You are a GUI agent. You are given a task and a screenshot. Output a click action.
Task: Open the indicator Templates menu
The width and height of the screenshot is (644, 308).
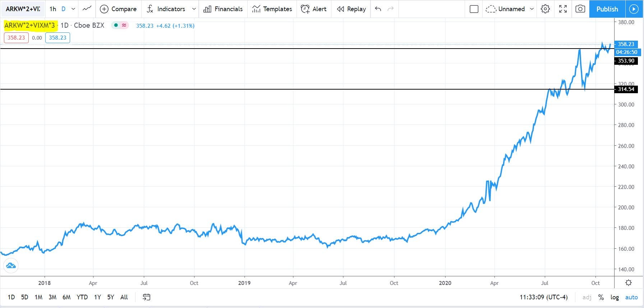click(272, 9)
